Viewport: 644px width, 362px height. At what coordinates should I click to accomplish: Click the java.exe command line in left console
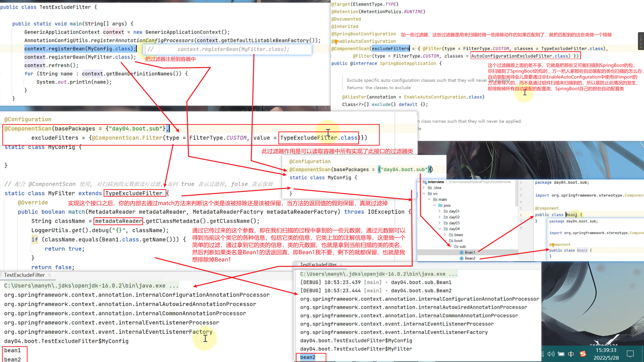[91, 286]
